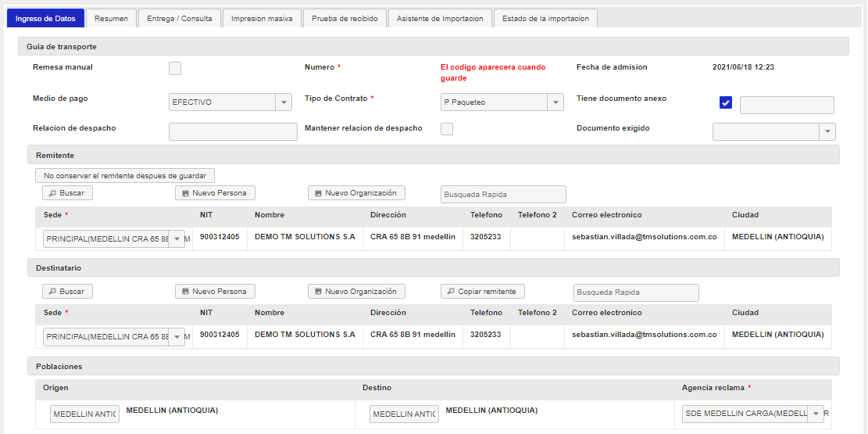The width and height of the screenshot is (868, 434).
Task: Click the Destinatario Busqueda Rapida field
Action: [636, 292]
